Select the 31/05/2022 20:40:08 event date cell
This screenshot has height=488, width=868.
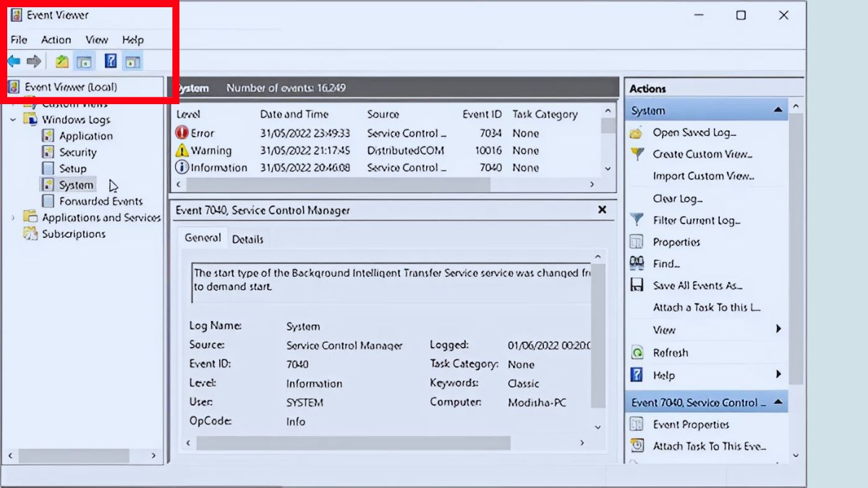pos(305,167)
